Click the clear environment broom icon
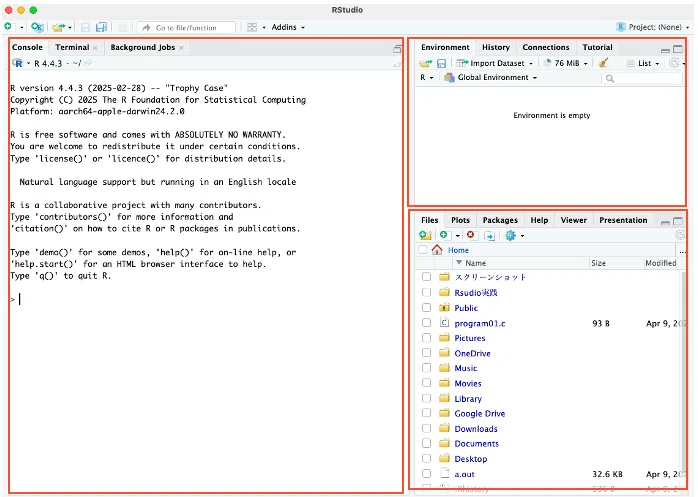 603,63
